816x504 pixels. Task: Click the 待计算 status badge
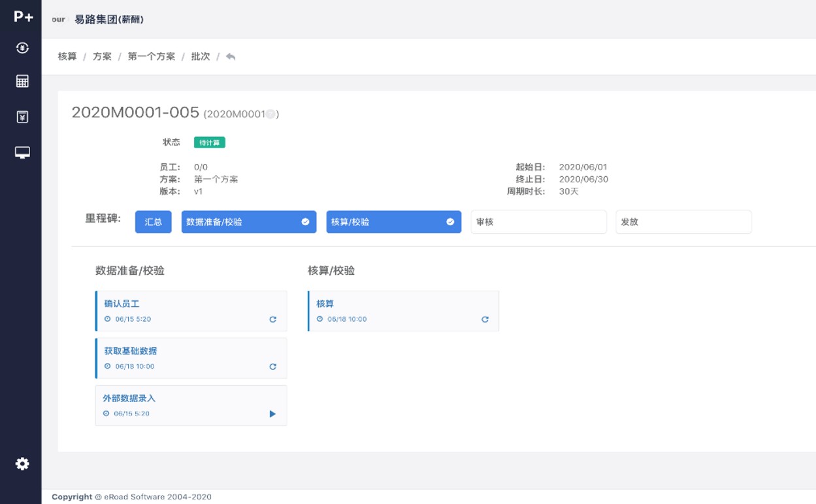pyautogui.click(x=209, y=142)
